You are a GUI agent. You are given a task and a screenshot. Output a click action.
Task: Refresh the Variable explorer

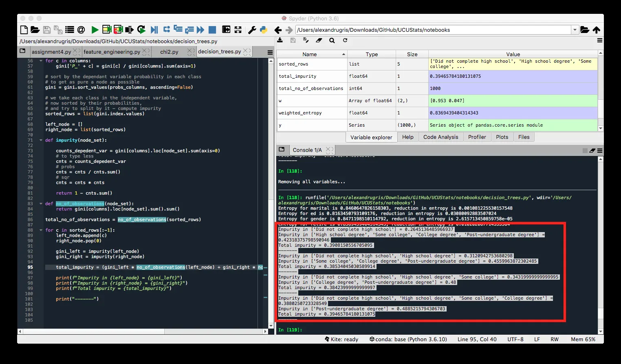(x=345, y=40)
